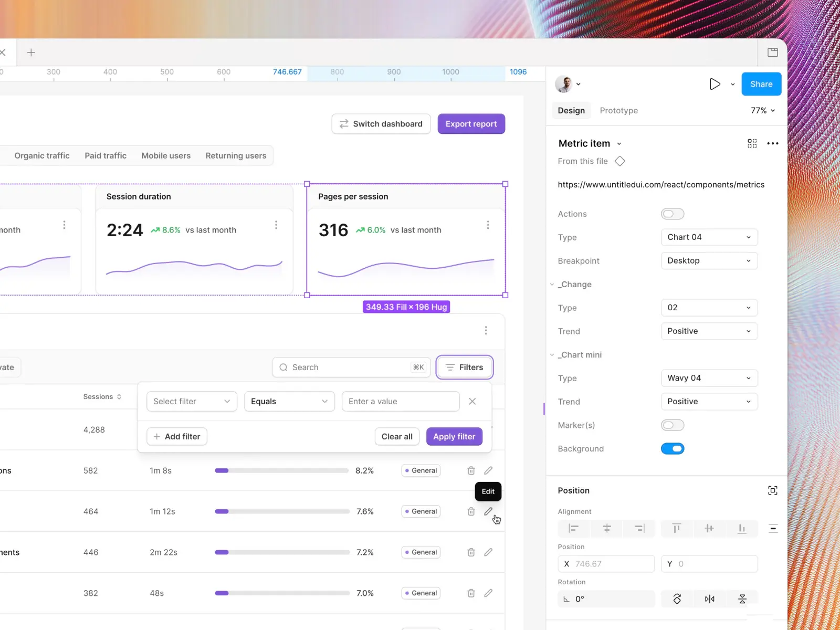Align top in the Alignment controls
The image size is (840, 630).
[677, 529]
